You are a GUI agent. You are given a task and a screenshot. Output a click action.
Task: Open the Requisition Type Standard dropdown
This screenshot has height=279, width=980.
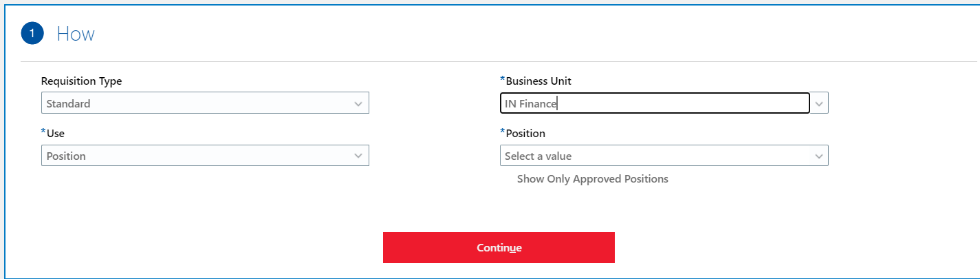[x=205, y=103]
